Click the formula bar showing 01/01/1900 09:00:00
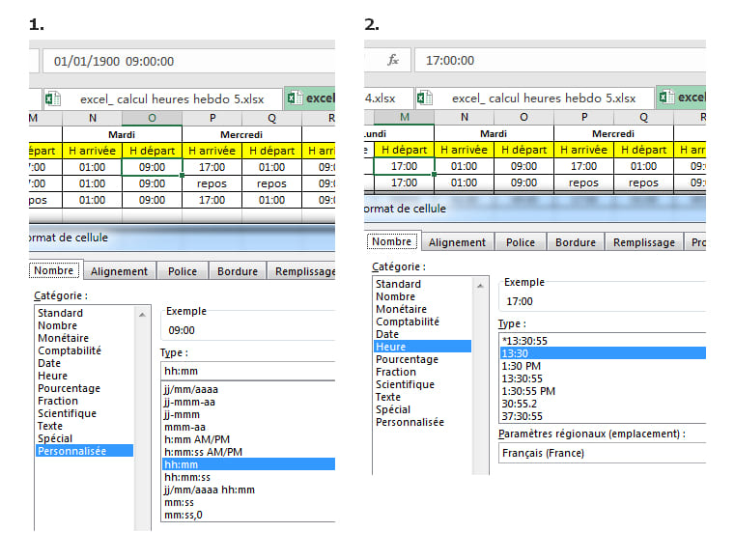 [188, 61]
